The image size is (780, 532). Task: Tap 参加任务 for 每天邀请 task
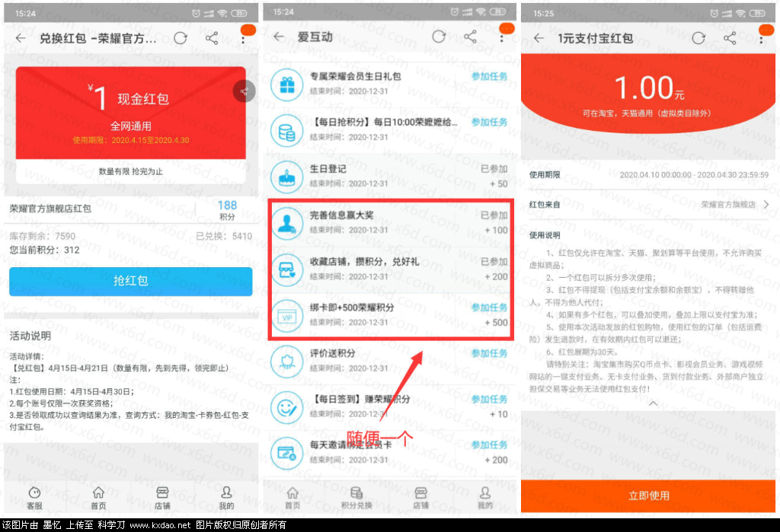pyautogui.click(x=490, y=445)
